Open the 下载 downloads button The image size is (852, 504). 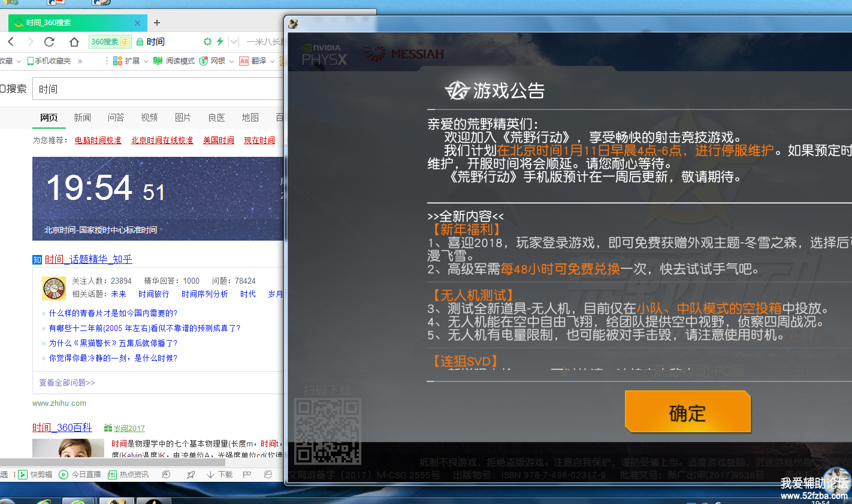[220, 474]
